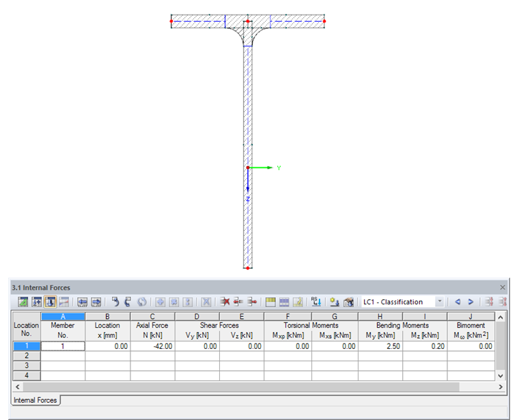
Task: Click the fourth toolbar icon with red lines
Action: [x=64, y=302]
